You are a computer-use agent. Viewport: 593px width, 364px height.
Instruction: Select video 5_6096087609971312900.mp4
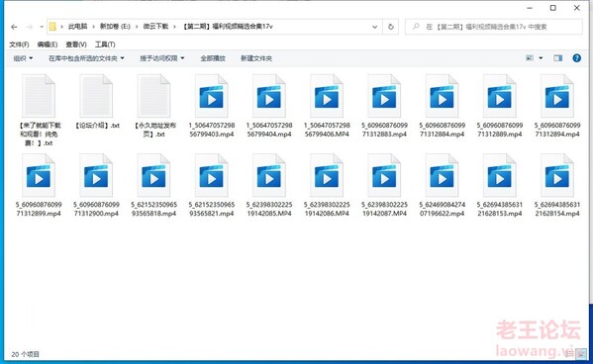tap(96, 186)
